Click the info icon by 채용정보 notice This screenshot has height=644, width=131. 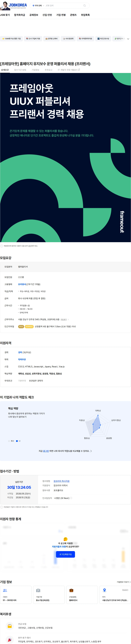(2, 246)
